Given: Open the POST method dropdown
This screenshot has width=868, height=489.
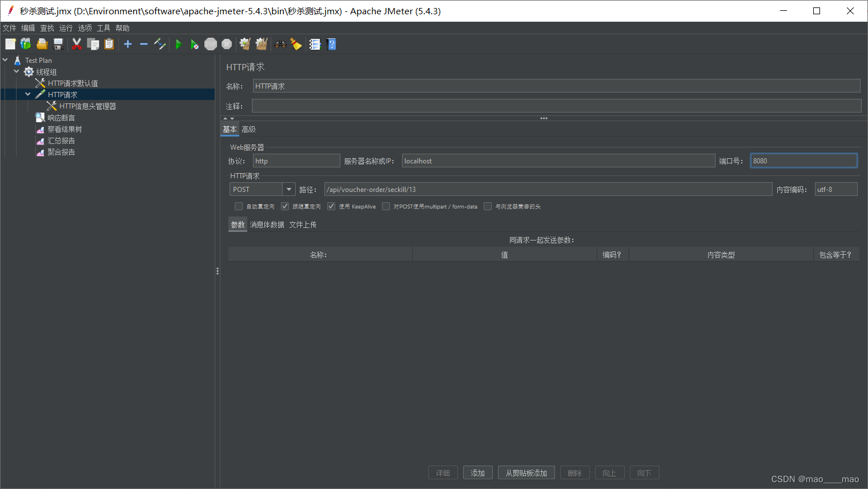Looking at the screenshot, I should [x=289, y=189].
